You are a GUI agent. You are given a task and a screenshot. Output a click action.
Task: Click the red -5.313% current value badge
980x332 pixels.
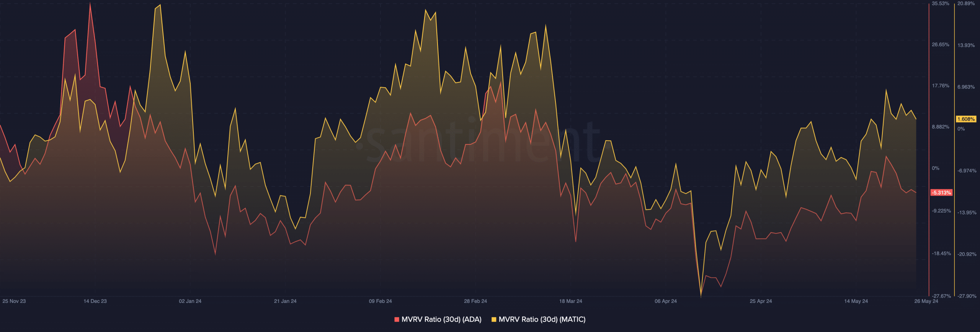(x=941, y=193)
